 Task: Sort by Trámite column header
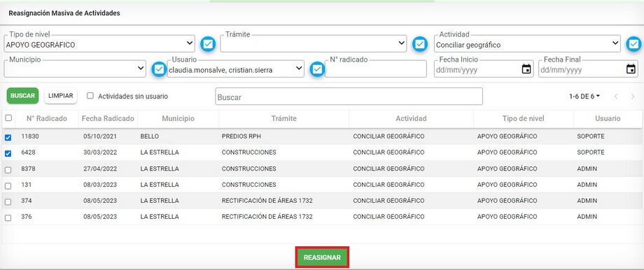point(283,119)
